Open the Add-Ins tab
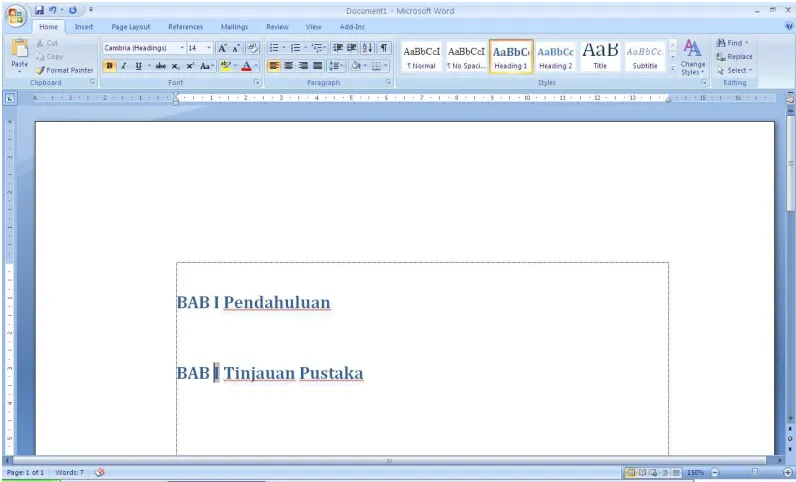 click(352, 27)
